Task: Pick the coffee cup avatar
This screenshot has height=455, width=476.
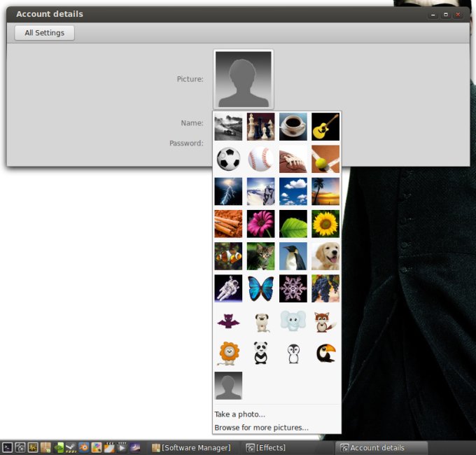Action: (293, 127)
